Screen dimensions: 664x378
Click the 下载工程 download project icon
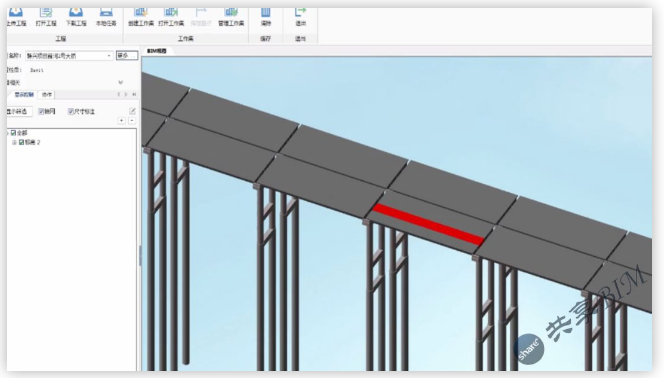tap(76, 12)
